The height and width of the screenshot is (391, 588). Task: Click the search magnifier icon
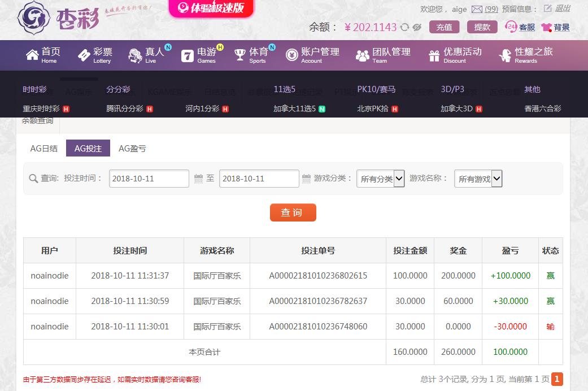click(x=33, y=179)
